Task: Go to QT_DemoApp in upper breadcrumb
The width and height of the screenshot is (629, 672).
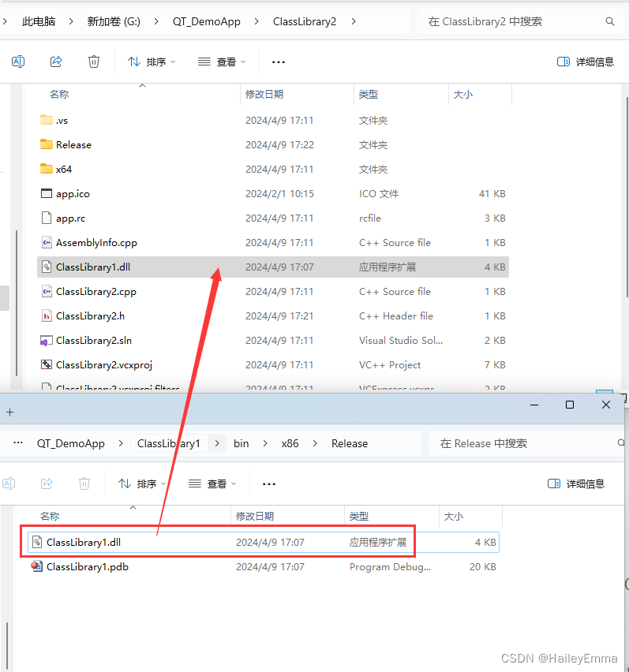Action: 206,21
